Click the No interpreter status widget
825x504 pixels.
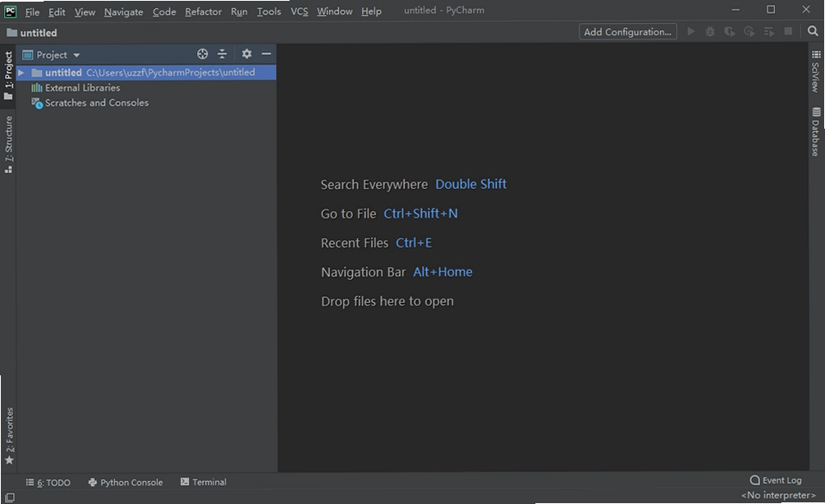click(778, 495)
